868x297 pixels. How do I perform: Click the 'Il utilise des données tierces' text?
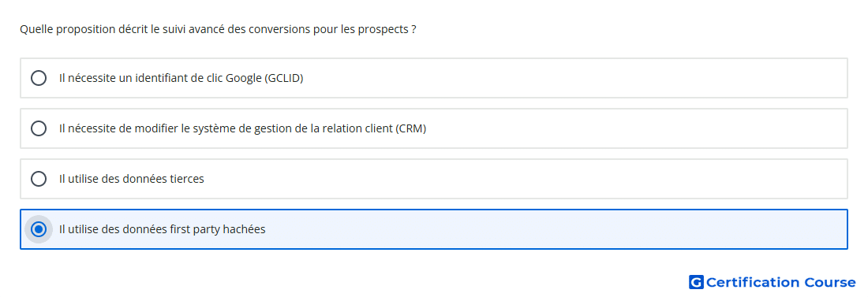click(131, 179)
